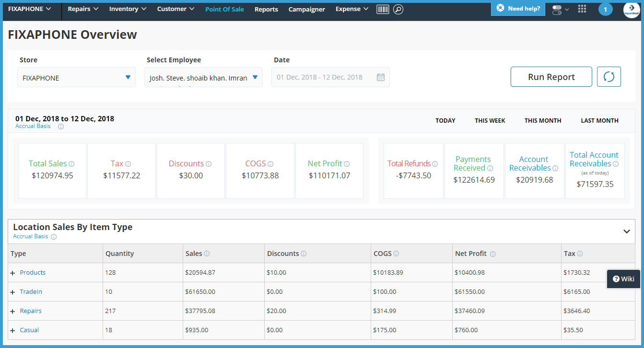This screenshot has height=348, width=644.
Task: Open the Inventory menu
Action: click(128, 9)
